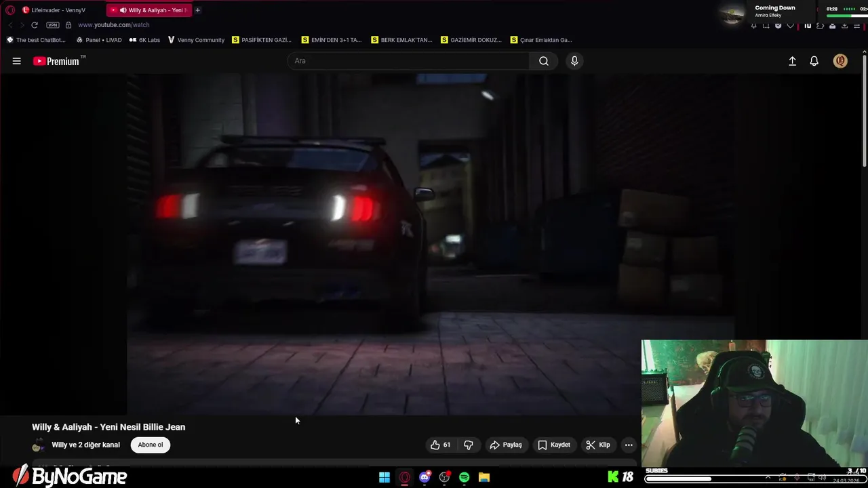Click the system tray volume speaker icon
Screen dimensions: 868x488
pyautogui.click(x=822, y=477)
